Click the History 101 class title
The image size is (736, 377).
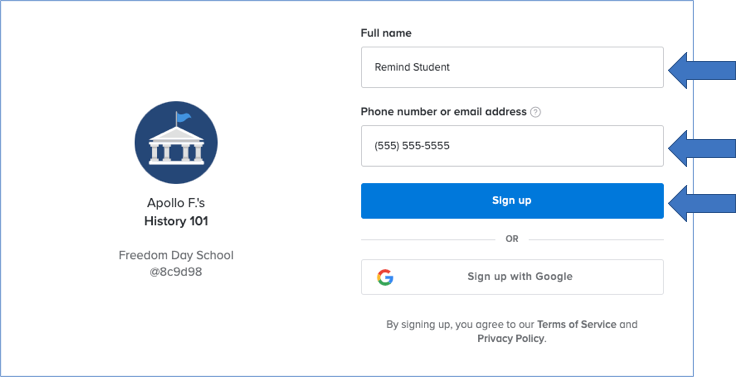click(x=176, y=221)
